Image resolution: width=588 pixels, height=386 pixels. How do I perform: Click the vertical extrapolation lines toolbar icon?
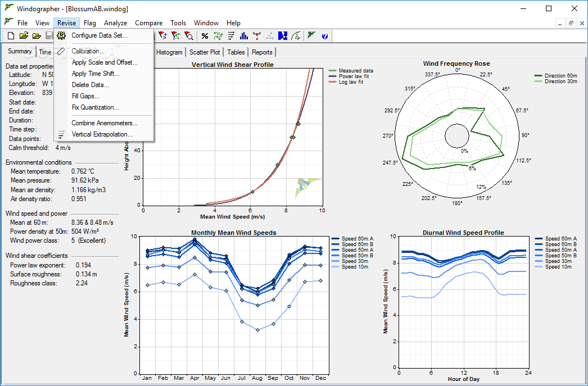232,36
